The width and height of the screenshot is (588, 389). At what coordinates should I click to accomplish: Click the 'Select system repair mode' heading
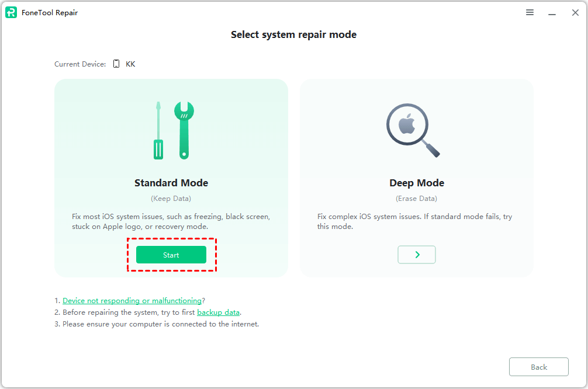pyautogui.click(x=293, y=34)
